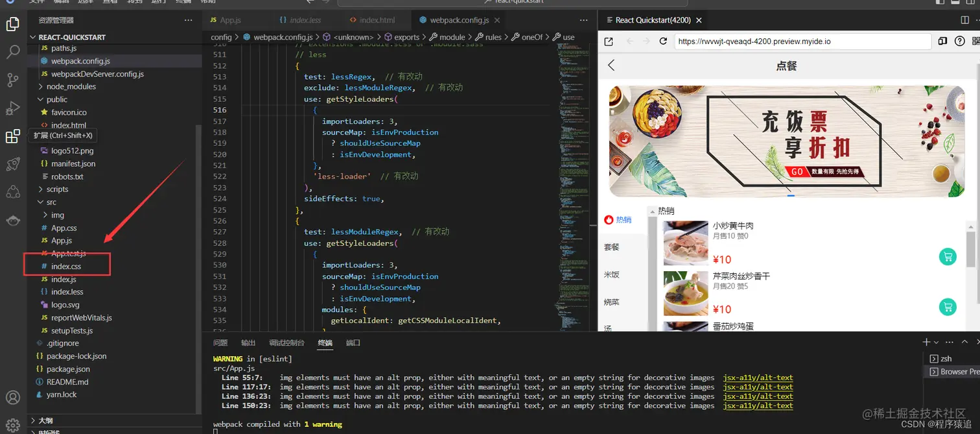Open package.json in the explorer
980x434 pixels.
click(114, 369)
